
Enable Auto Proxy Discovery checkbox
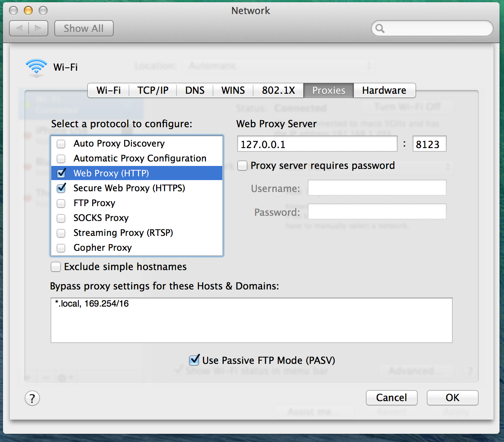(61, 144)
